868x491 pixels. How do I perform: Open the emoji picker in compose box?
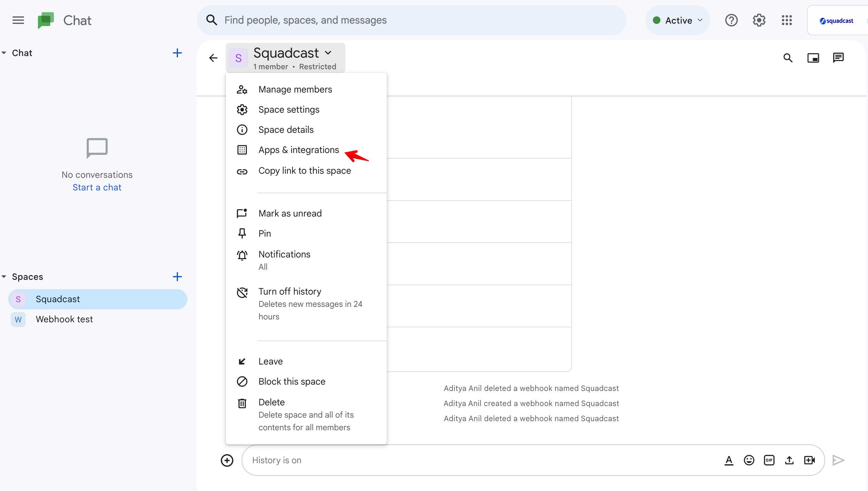pos(749,460)
